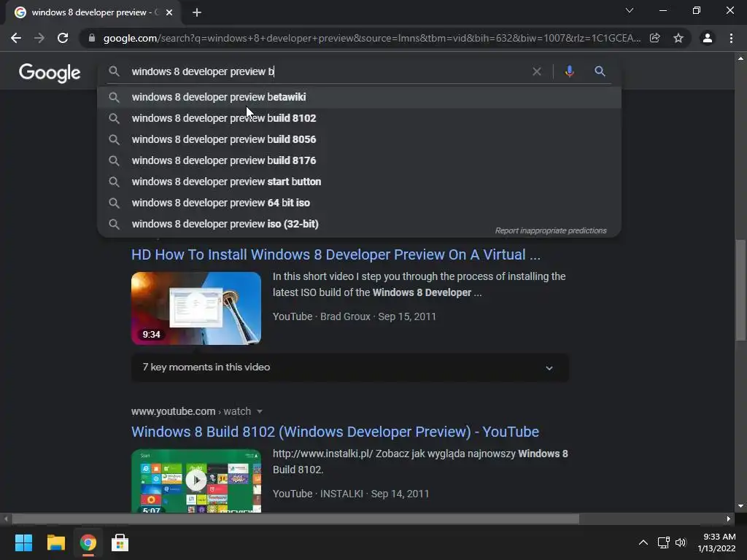Choose the suggestion ending in 64 bit iso
The image size is (747, 560).
(359, 203)
